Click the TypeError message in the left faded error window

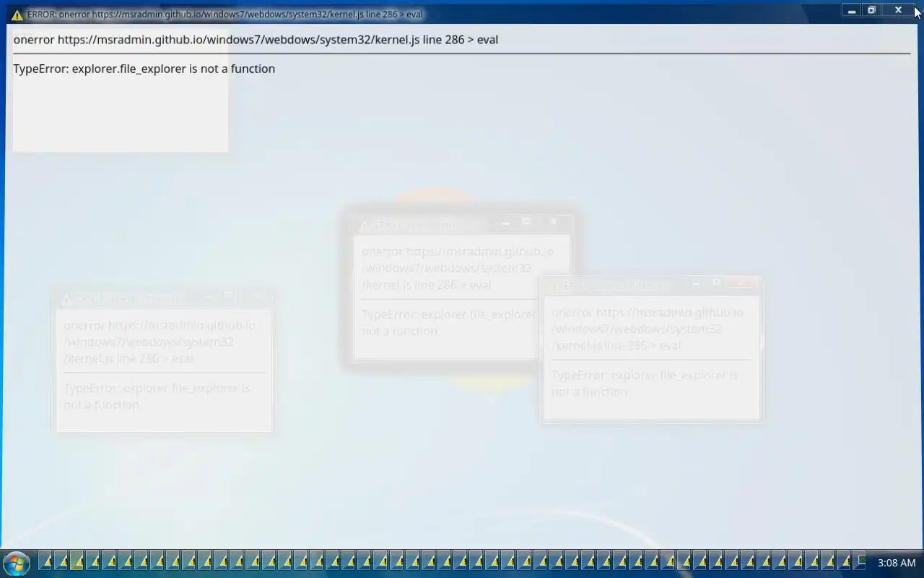tap(157, 397)
